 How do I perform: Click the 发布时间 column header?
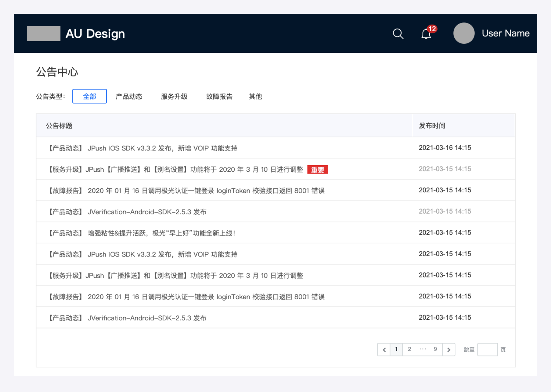432,126
